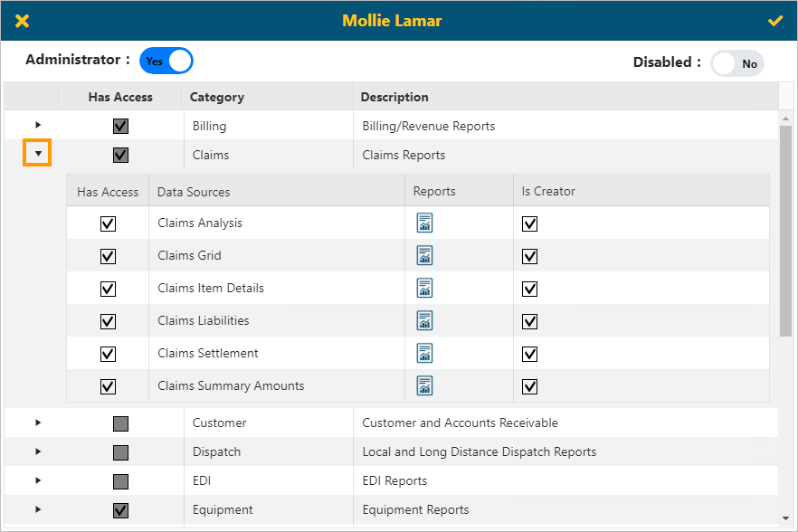Open the Claims Summary Amounts report
This screenshot has height=532, width=798.
[424, 385]
